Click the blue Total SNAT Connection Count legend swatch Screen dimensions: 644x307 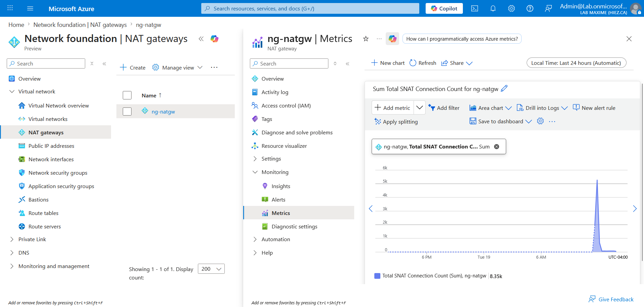(377, 276)
